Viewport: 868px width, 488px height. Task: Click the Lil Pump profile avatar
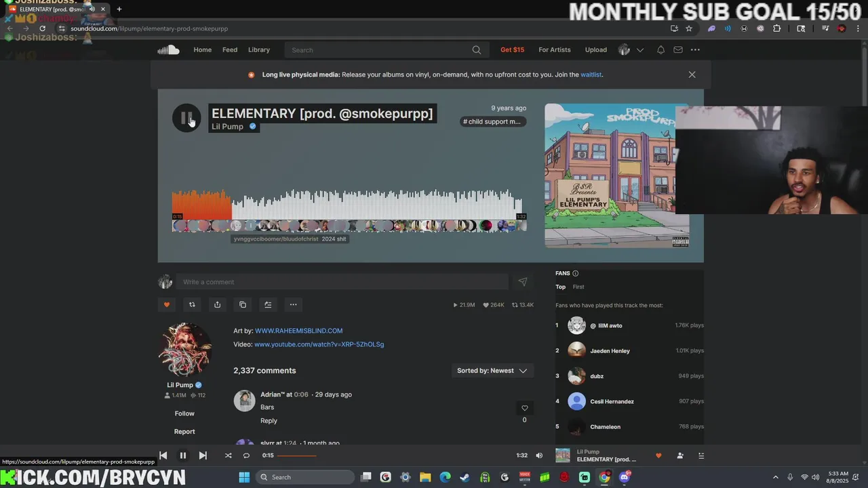(184, 350)
